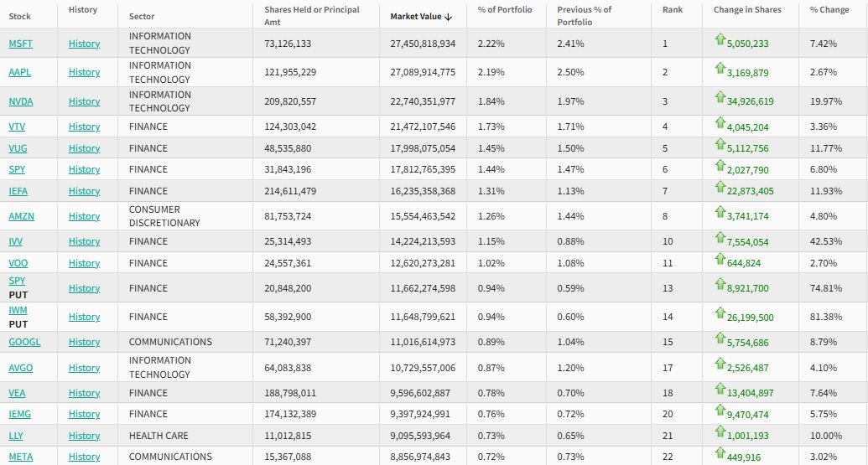Image resolution: width=868 pixels, height=465 pixels.
Task: Open the GOOGL stock link
Action: 24,342
